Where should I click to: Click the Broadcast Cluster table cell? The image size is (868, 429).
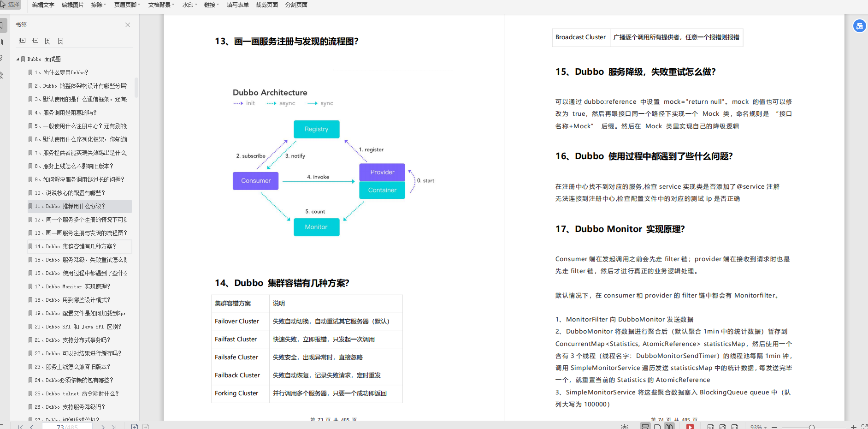pyautogui.click(x=581, y=37)
